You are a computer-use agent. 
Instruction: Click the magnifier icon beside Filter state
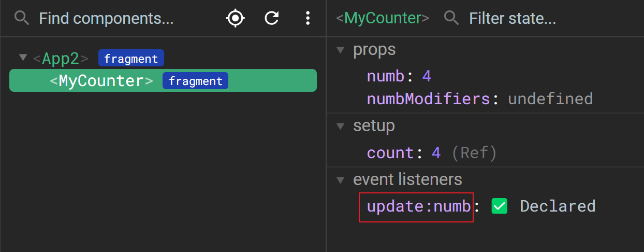pos(451,19)
